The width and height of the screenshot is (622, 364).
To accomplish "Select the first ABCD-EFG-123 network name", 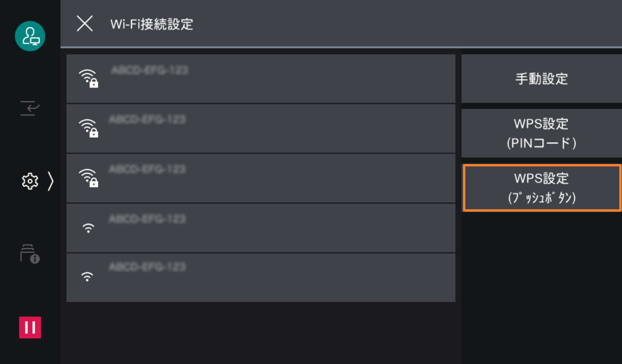I will point(150,70).
